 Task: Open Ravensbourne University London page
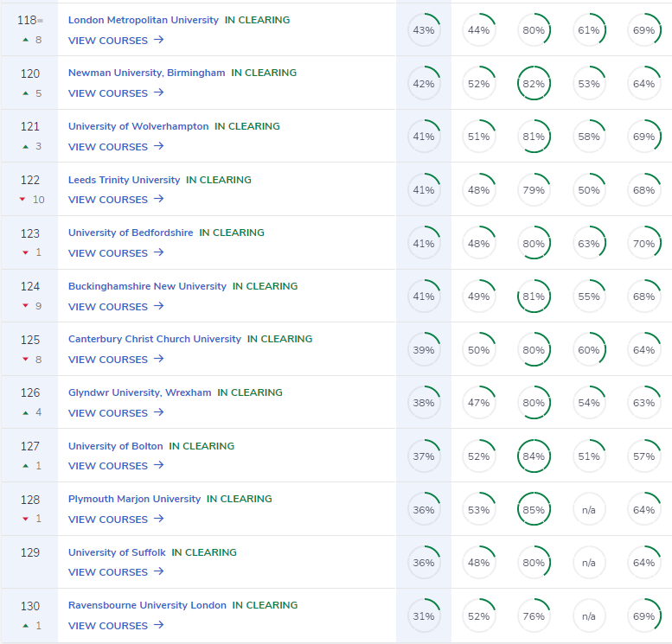pos(147,605)
